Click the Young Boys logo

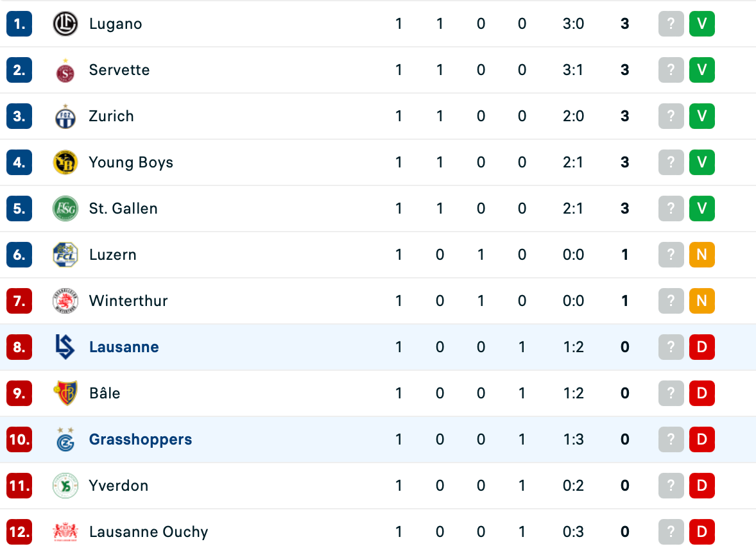point(65,162)
